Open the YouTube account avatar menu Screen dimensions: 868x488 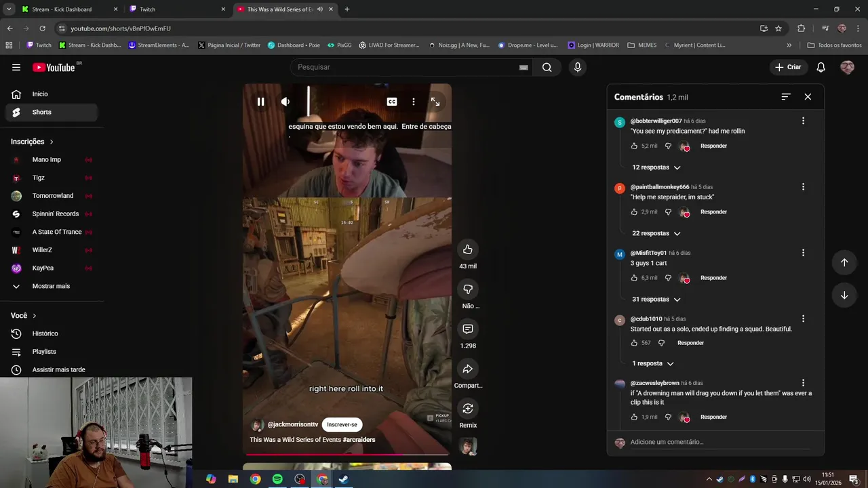(847, 67)
